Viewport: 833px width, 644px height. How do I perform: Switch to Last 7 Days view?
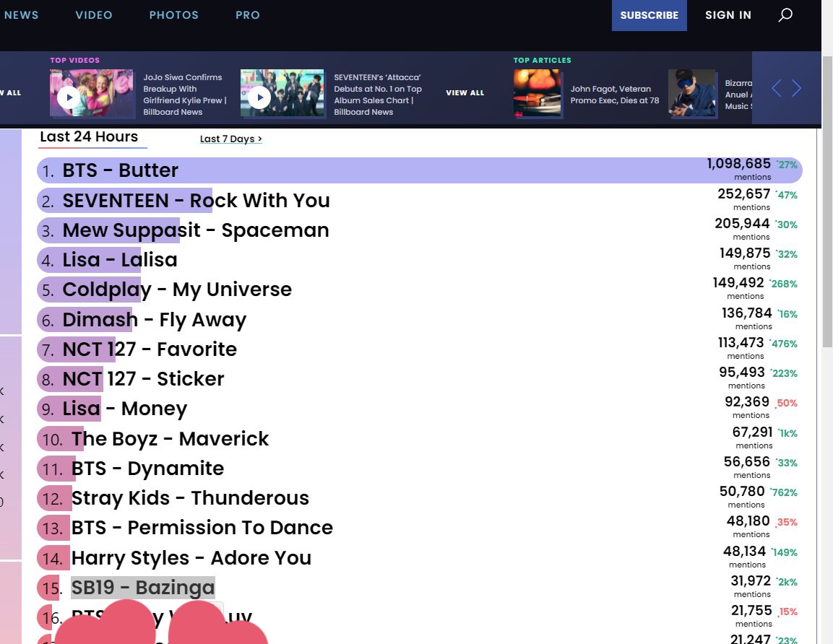[231, 139]
